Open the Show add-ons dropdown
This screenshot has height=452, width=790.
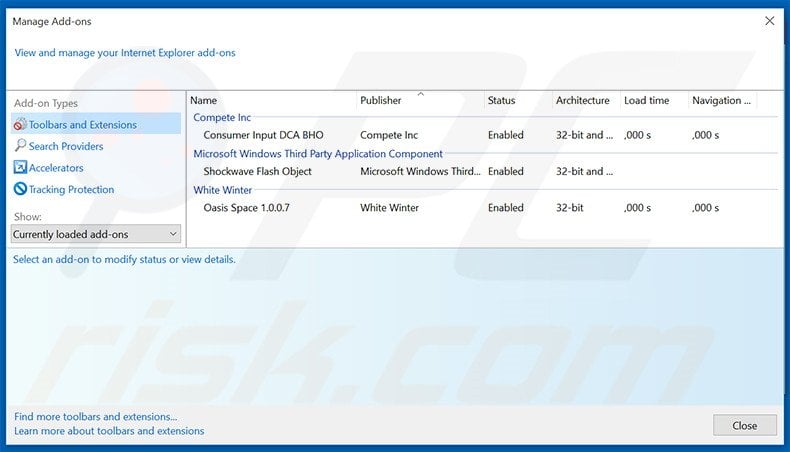pyautogui.click(x=96, y=234)
